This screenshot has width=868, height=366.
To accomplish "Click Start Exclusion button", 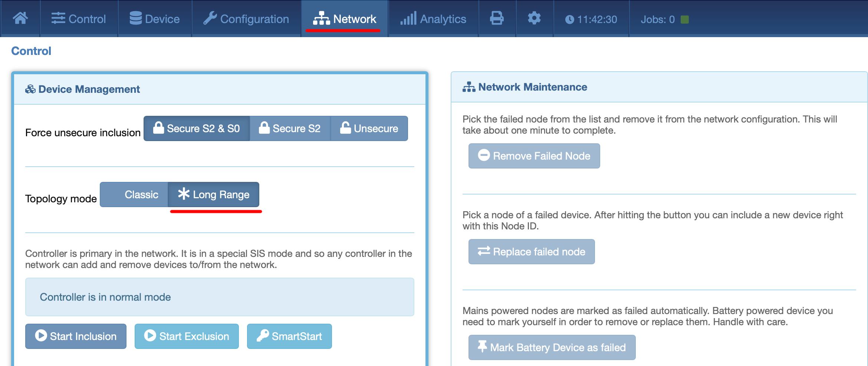I will point(187,336).
